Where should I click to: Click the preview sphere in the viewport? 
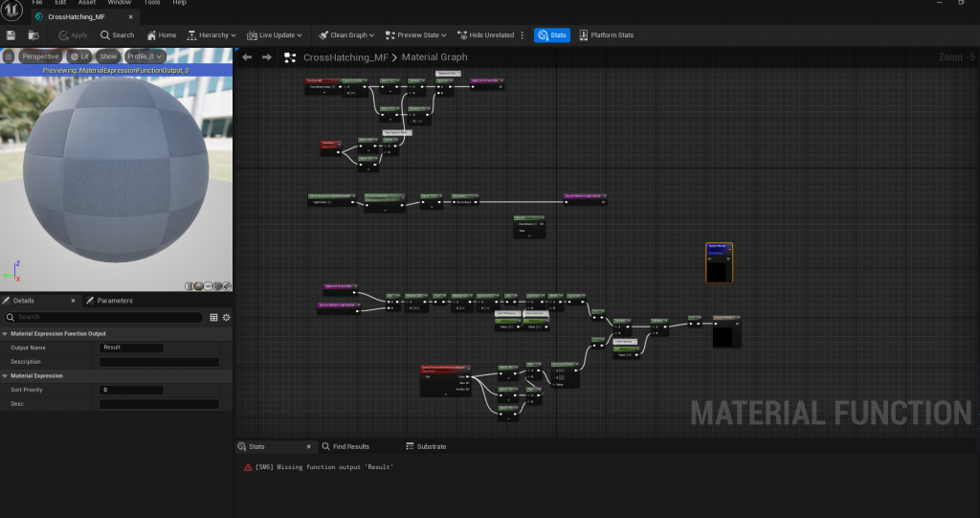116,169
